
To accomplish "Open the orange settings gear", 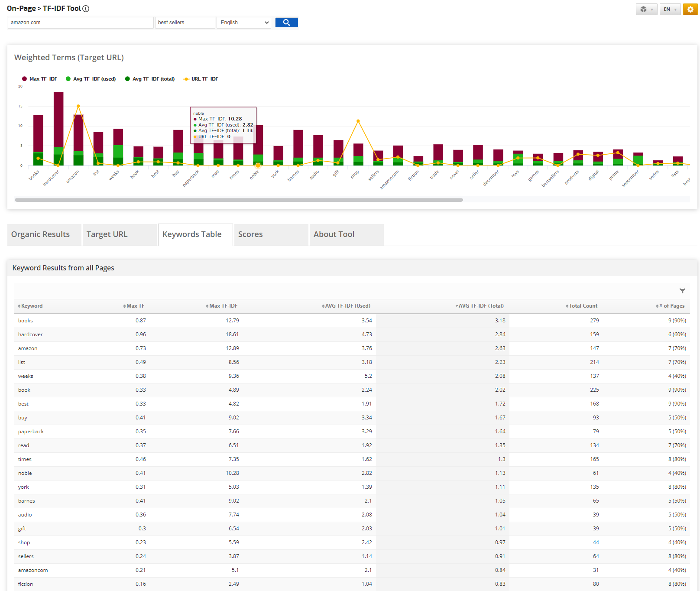I will click(x=690, y=9).
